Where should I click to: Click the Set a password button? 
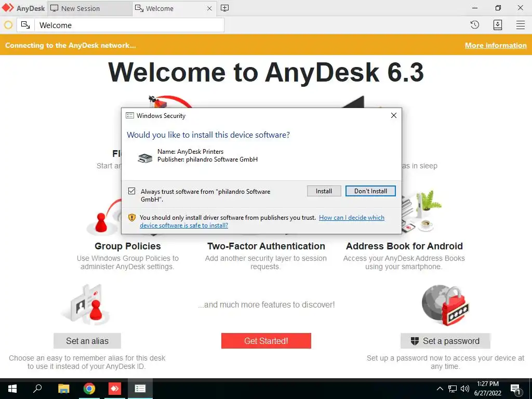pyautogui.click(x=445, y=341)
